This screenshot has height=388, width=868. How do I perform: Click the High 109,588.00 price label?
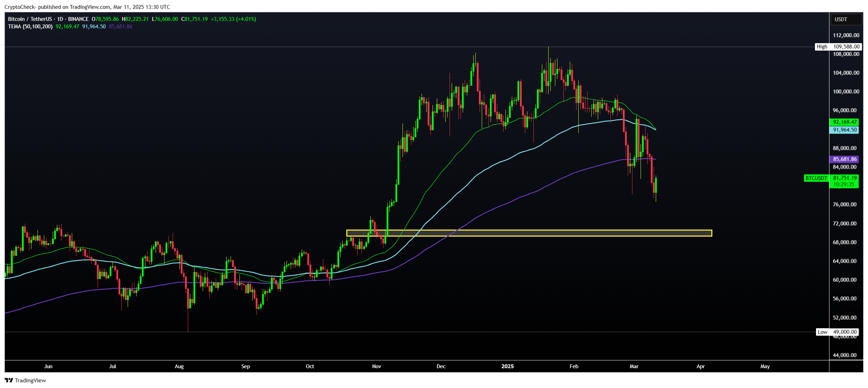[838, 47]
